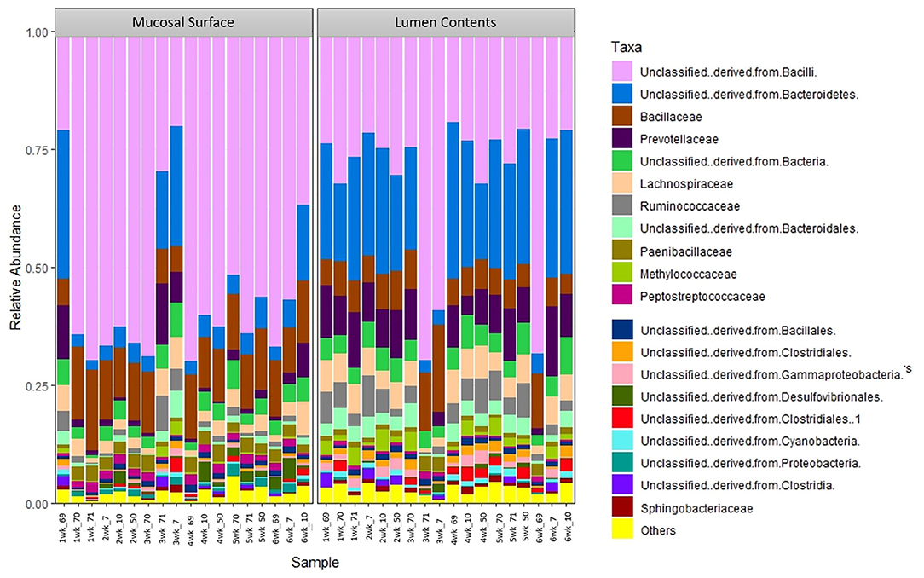Click the Lachnospiraceae legend label text
924x578 pixels.
pos(686,184)
